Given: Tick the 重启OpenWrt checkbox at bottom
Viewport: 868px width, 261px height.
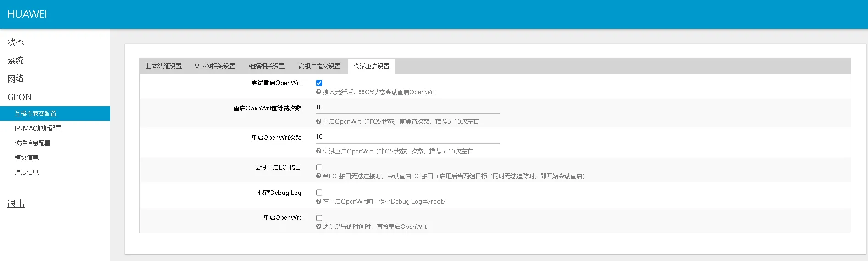Looking at the screenshot, I should pos(319,218).
